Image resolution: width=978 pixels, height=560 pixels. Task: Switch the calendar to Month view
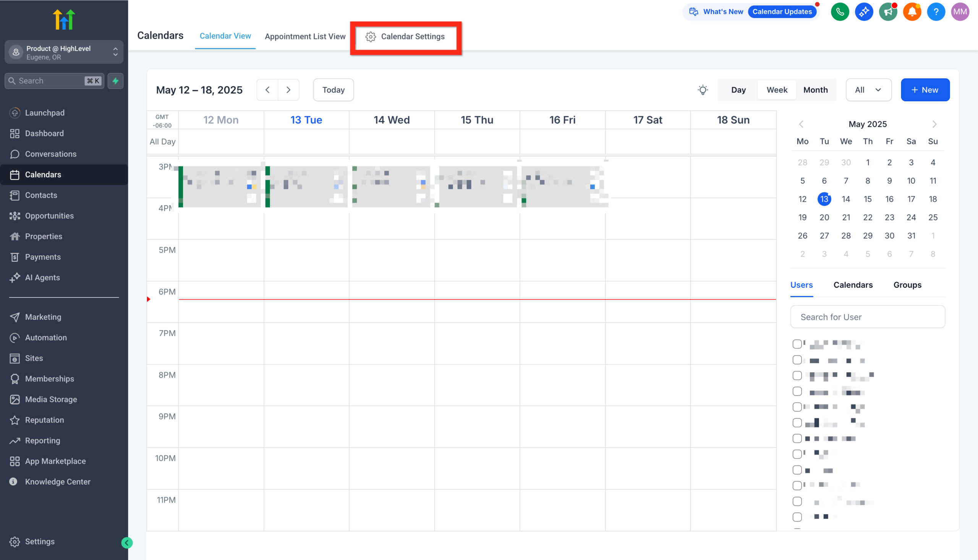pos(815,90)
